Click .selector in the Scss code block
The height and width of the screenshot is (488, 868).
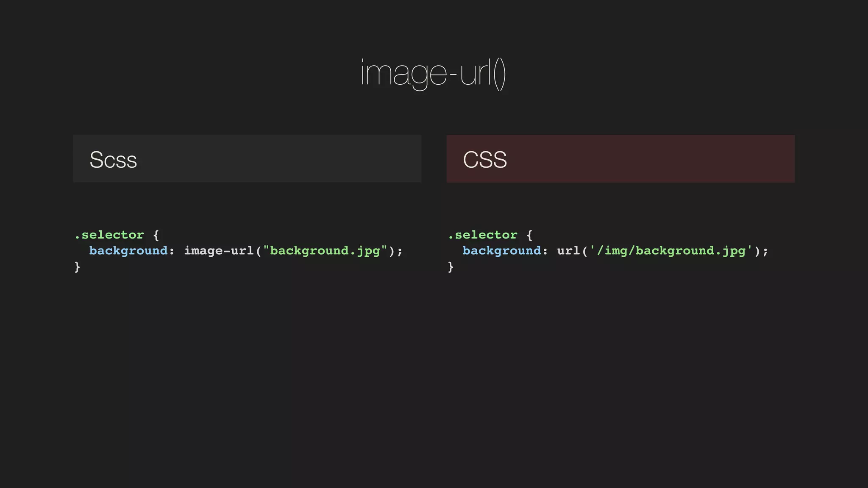click(x=109, y=235)
